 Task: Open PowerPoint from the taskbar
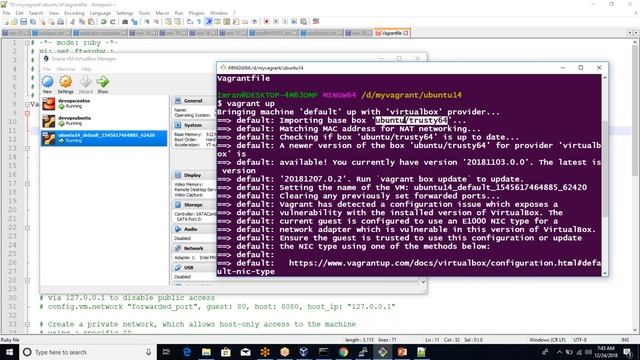point(402,352)
